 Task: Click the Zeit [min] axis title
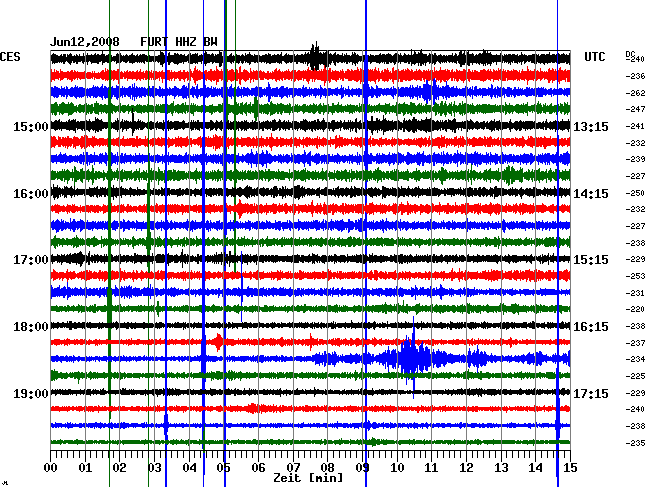click(x=308, y=478)
